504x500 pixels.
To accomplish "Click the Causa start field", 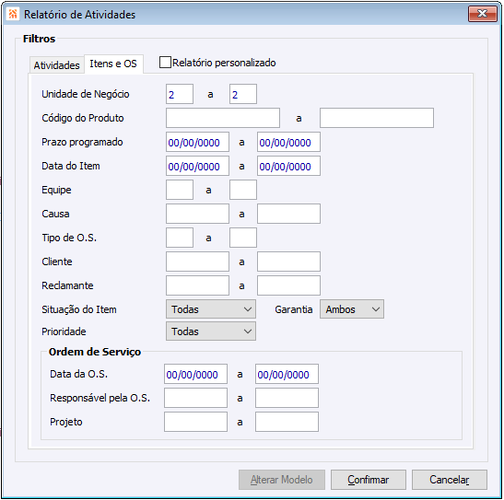I will tap(198, 214).
